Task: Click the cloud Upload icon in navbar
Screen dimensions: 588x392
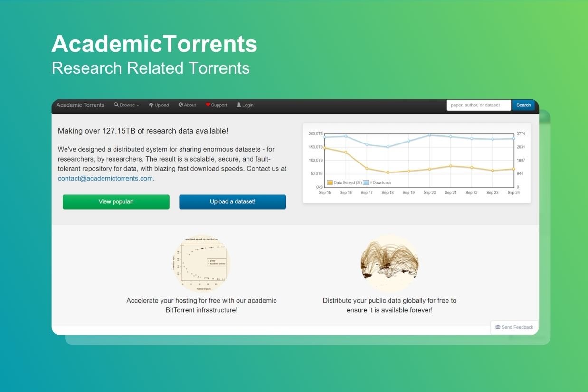Action: click(x=151, y=105)
